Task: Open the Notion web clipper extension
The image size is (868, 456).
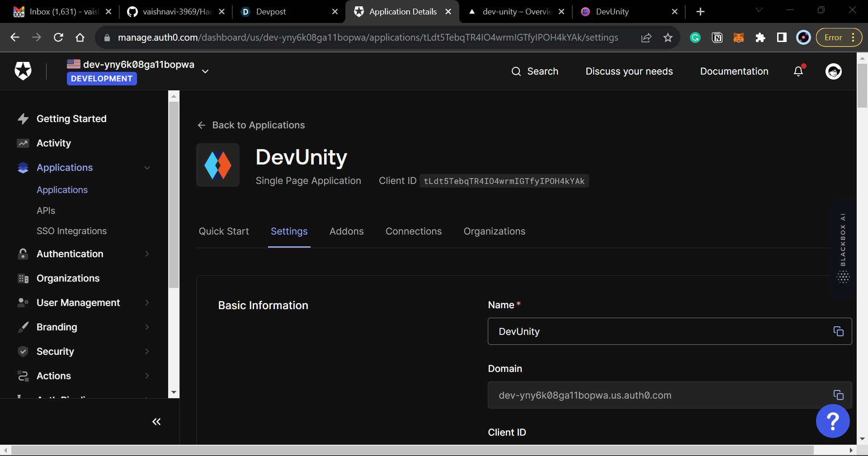Action: click(717, 38)
